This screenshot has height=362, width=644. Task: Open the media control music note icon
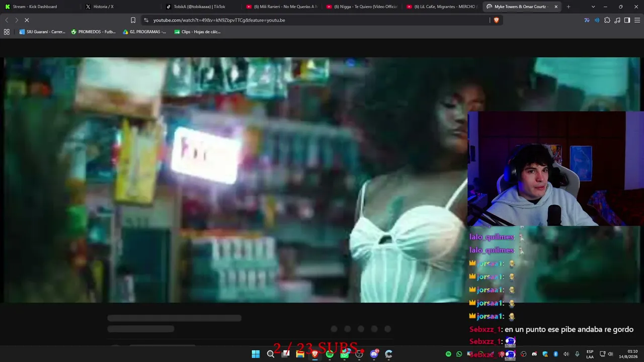[617, 20]
